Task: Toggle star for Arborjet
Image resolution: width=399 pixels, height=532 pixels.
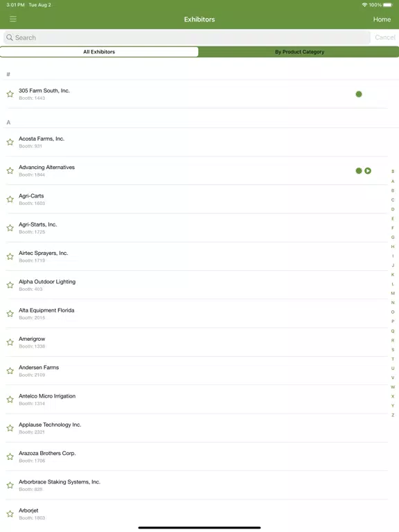Action: click(10, 514)
